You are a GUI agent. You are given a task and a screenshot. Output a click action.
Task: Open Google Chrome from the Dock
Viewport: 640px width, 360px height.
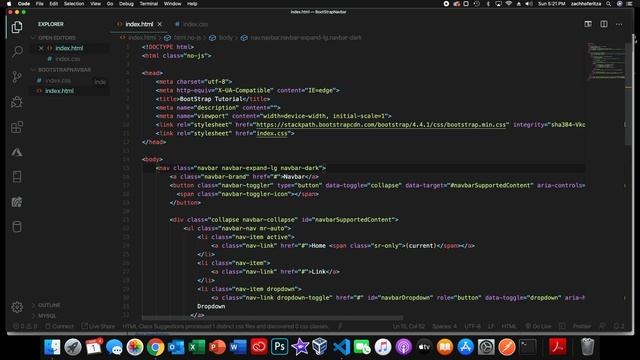pos(156,347)
